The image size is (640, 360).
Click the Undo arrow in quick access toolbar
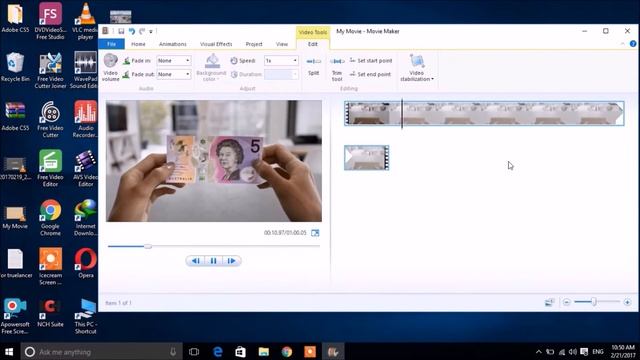(131, 31)
